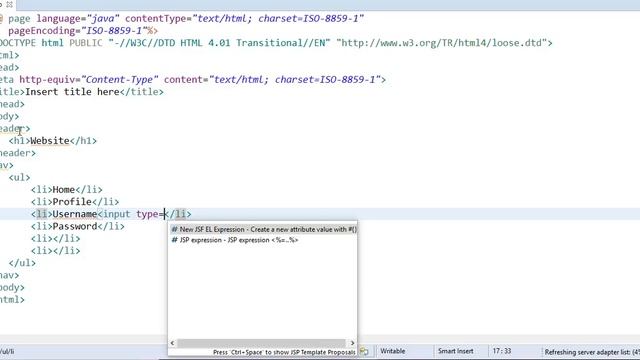Click the opening ul tag
The width and height of the screenshot is (640, 360).
(x=19, y=178)
